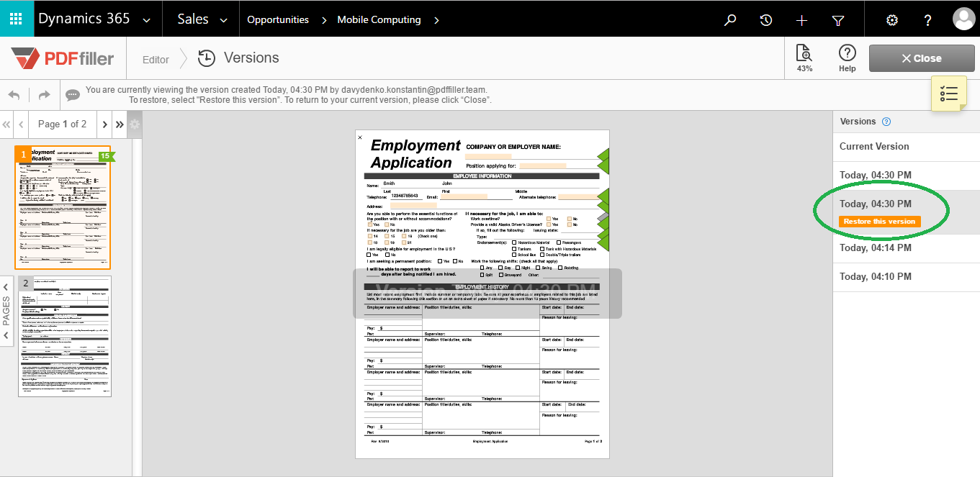Viewport: 980px width, 477px height.
Task: Check the age 14 box
Action: (370, 235)
